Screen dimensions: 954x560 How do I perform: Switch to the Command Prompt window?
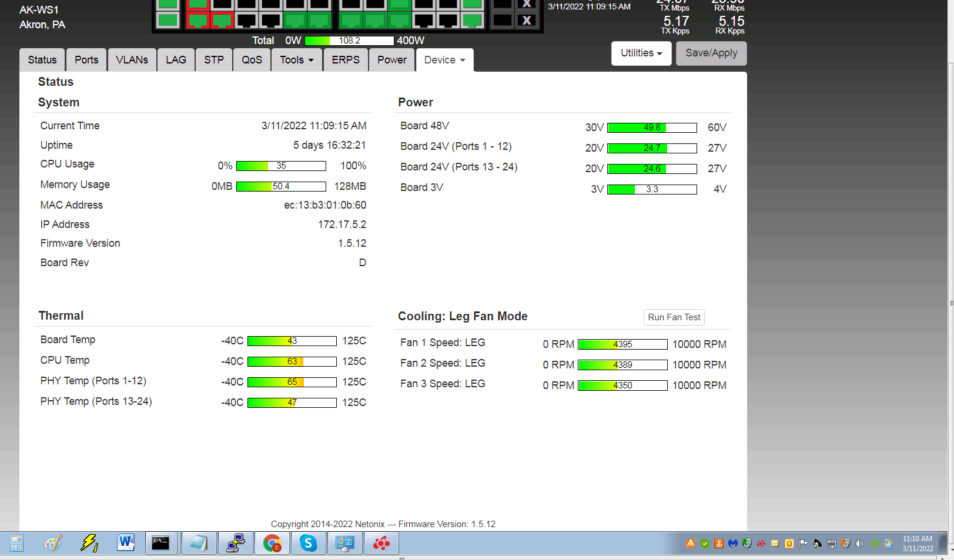160,543
